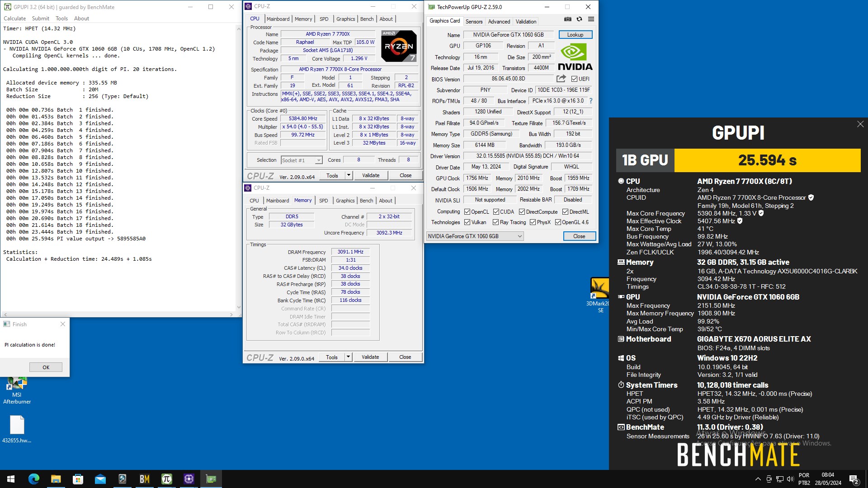
Task: Open the Calculate menu in GPUPI
Action: 15,19
